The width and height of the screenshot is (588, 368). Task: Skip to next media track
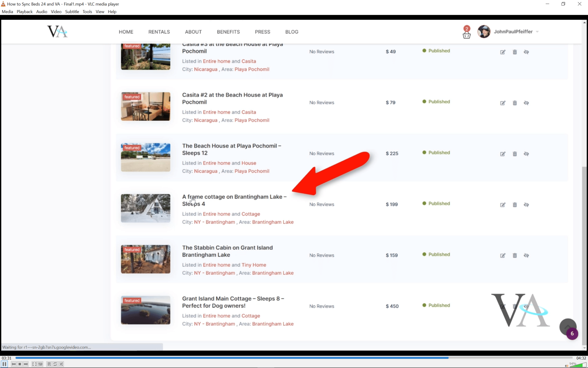26,364
